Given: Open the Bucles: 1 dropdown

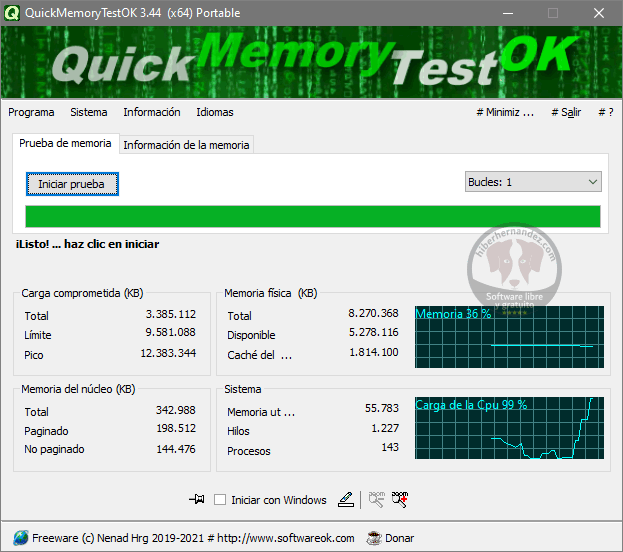Looking at the screenshot, I should click(x=533, y=182).
